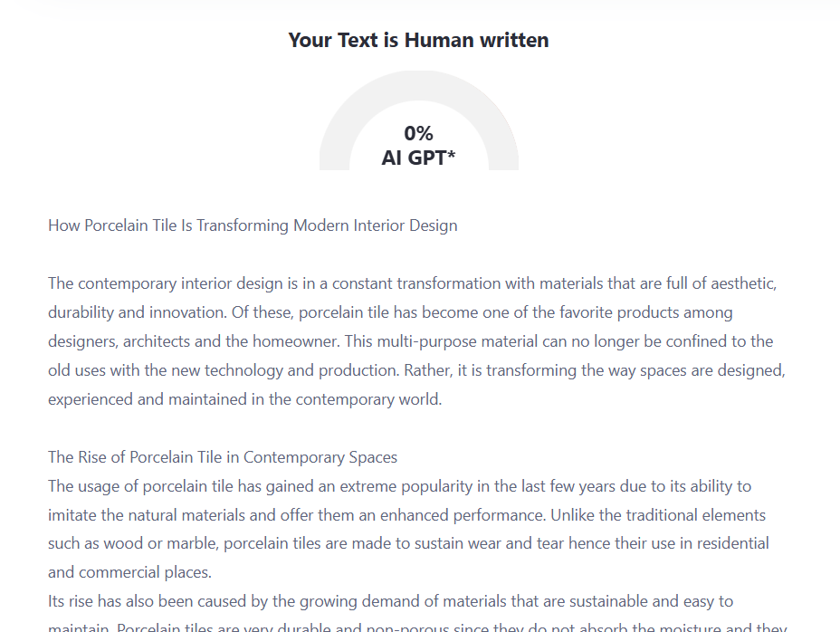Click the line starting "imitate the natural materials"
840x632 pixels.
[x=406, y=515]
